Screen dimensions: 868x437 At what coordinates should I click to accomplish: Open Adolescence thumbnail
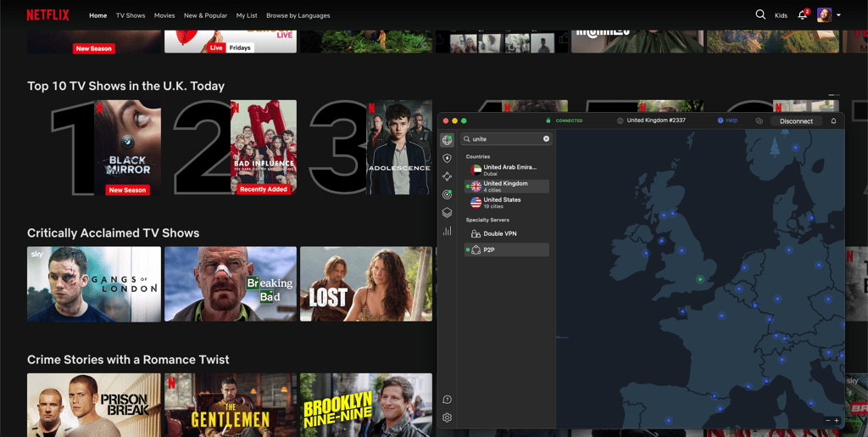399,148
